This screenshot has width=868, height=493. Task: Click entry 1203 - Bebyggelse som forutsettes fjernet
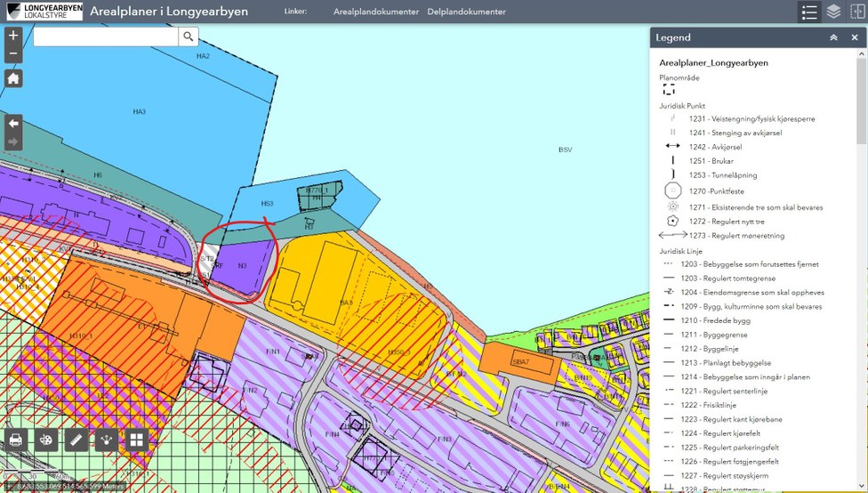[x=750, y=264]
